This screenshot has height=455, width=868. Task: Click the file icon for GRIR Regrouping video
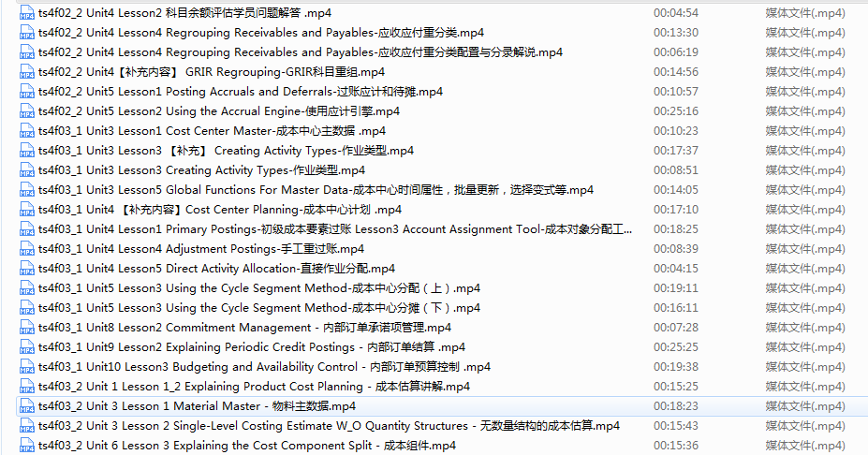click(x=27, y=72)
